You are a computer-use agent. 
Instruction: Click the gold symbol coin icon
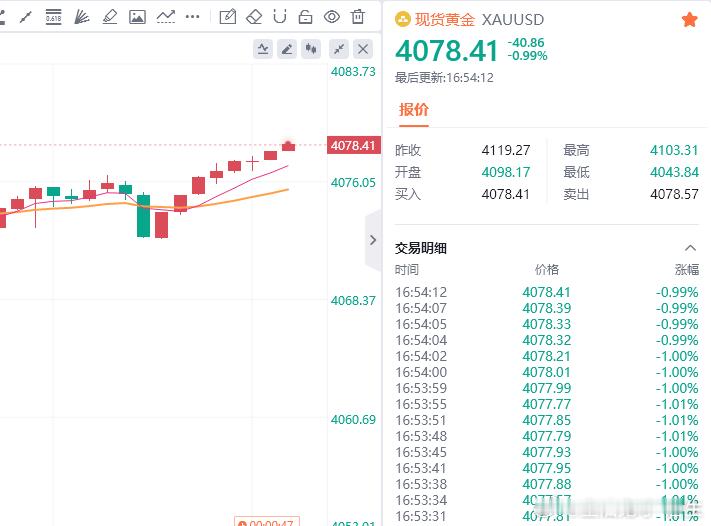[403, 19]
